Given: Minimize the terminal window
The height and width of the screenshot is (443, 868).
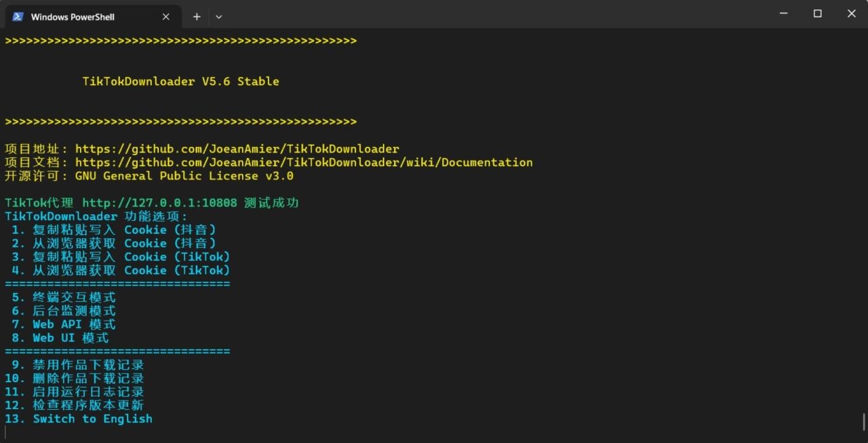Looking at the screenshot, I should point(784,14).
